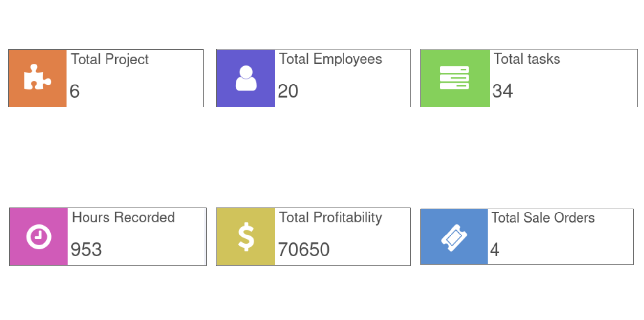Click the employee count value 20
644x320 pixels.
point(288,91)
